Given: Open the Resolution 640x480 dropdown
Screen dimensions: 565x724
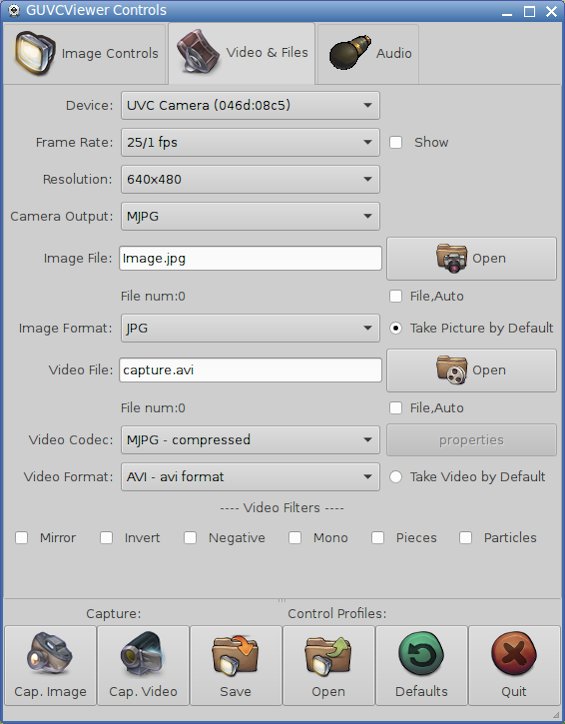Looking at the screenshot, I should [x=251, y=179].
